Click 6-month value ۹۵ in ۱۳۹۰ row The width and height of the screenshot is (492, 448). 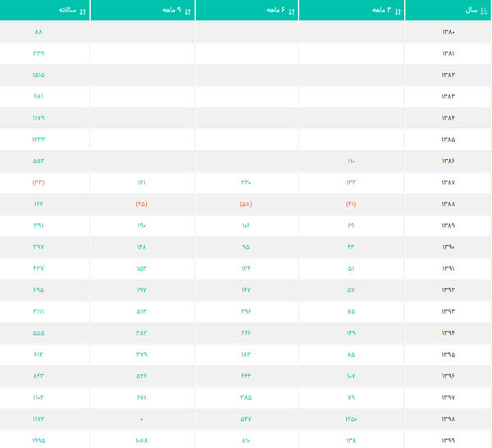coord(246,247)
